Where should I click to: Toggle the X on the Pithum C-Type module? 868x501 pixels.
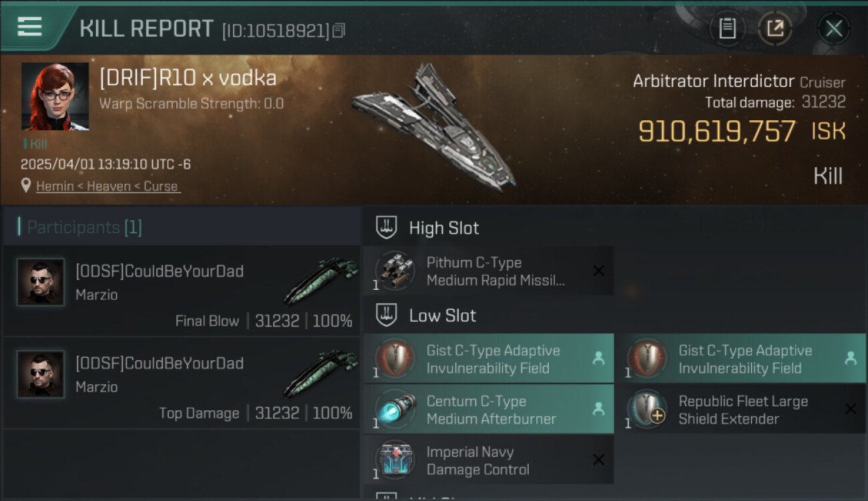(599, 271)
